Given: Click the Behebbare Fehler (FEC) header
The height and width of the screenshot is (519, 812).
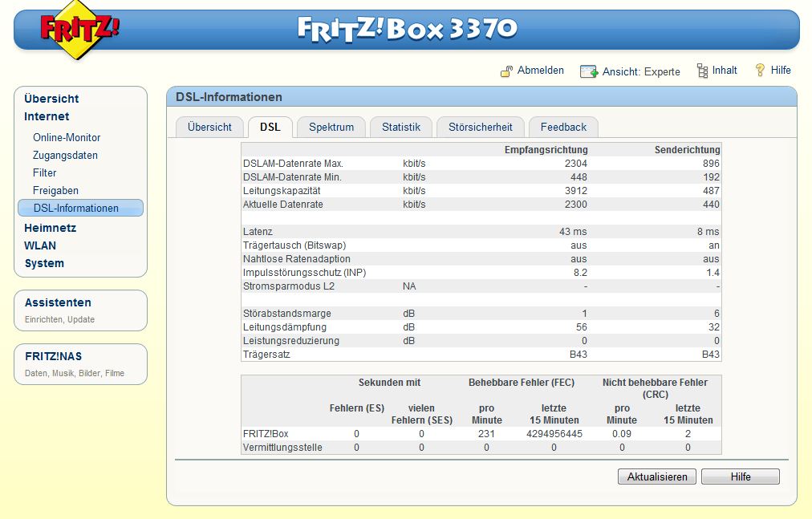Looking at the screenshot, I should pyautogui.click(x=522, y=383).
